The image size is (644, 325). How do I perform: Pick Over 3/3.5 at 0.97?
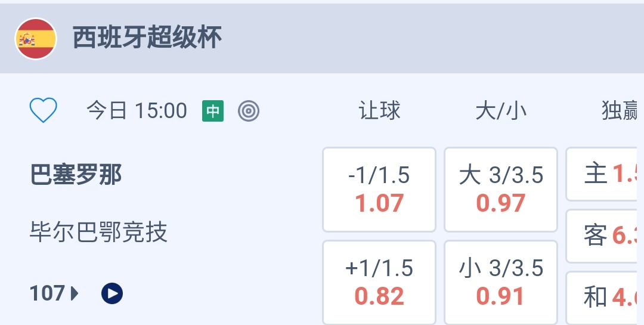tap(501, 190)
